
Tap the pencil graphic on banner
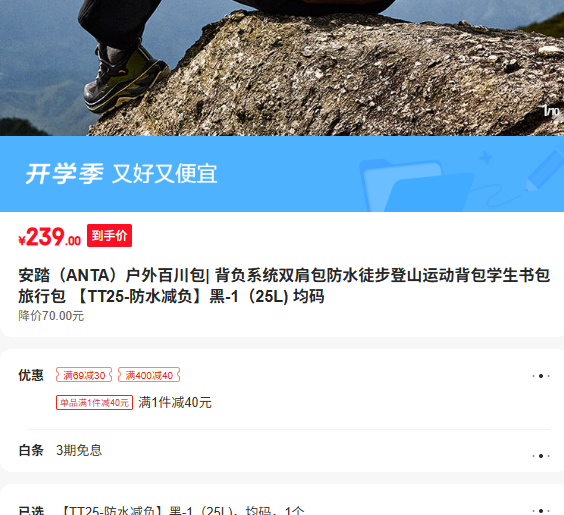pyautogui.click(x=543, y=170)
